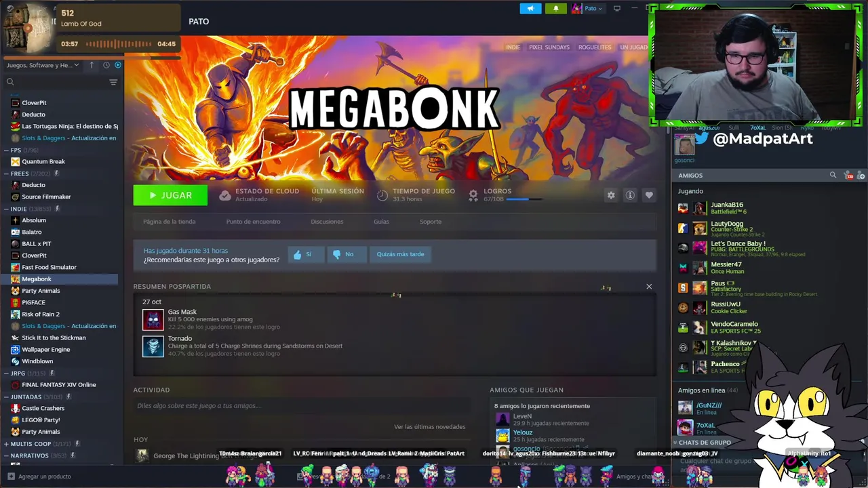Select LEGO Party! in library
This screenshot has width=868, height=488.
point(41,420)
